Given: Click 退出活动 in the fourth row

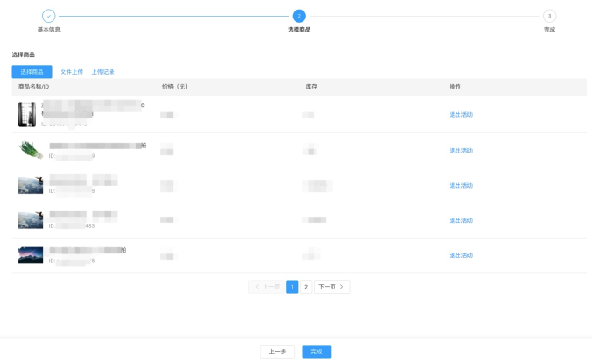Looking at the screenshot, I should coord(460,220).
